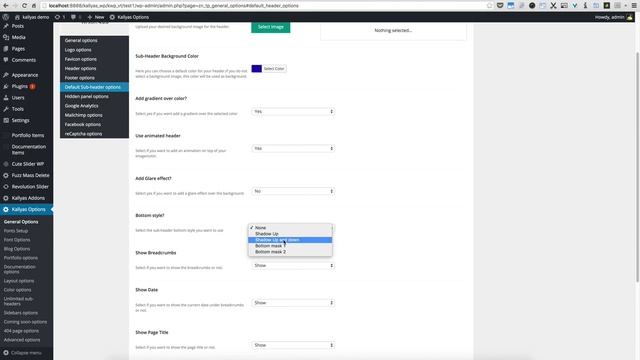The width and height of the screenshot is (640, 360).
Task: Open the Show Date dropdown
Action: click(293, 303)
